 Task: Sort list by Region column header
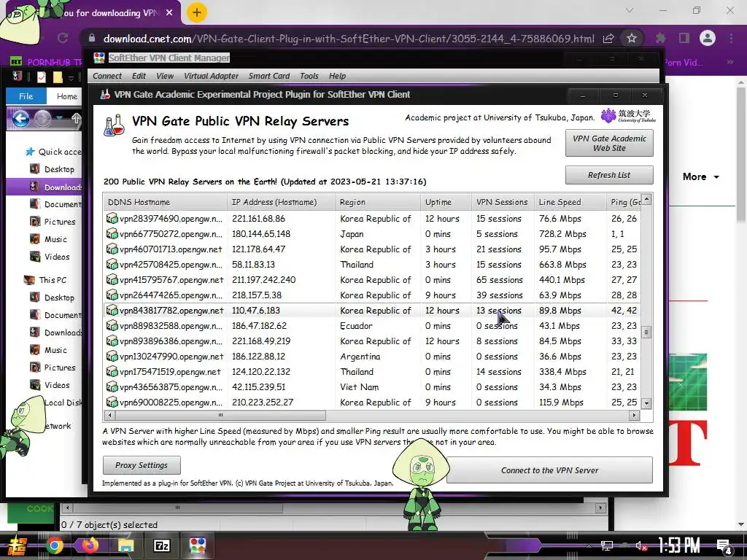378,202
